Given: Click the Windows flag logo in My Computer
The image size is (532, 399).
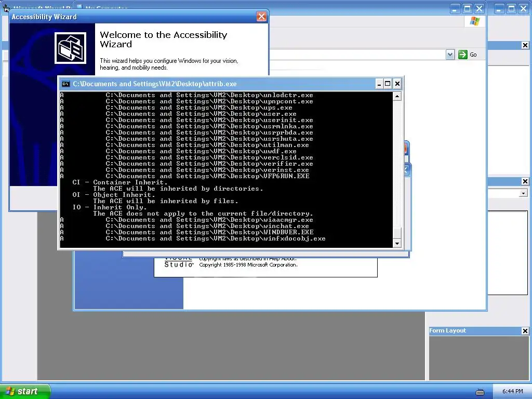Looking at the screenshot, I should point(475,21).
